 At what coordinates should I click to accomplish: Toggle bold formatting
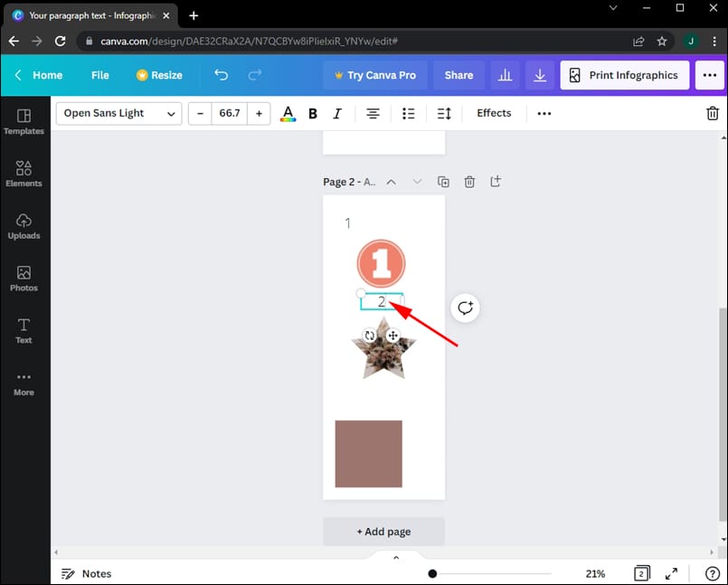click(x=312, y=113)
